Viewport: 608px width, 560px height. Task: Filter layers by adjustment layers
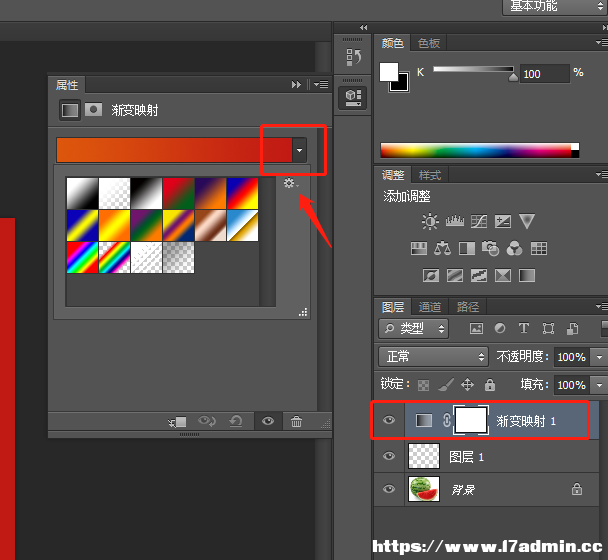pyautogui.click(x=500, y=328)
